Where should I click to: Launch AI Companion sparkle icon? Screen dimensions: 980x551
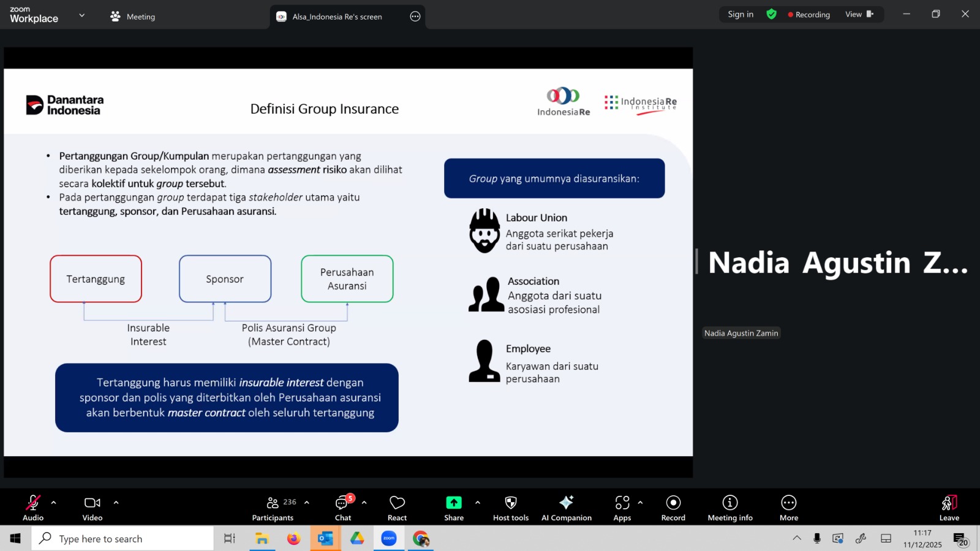click(566, 503)
